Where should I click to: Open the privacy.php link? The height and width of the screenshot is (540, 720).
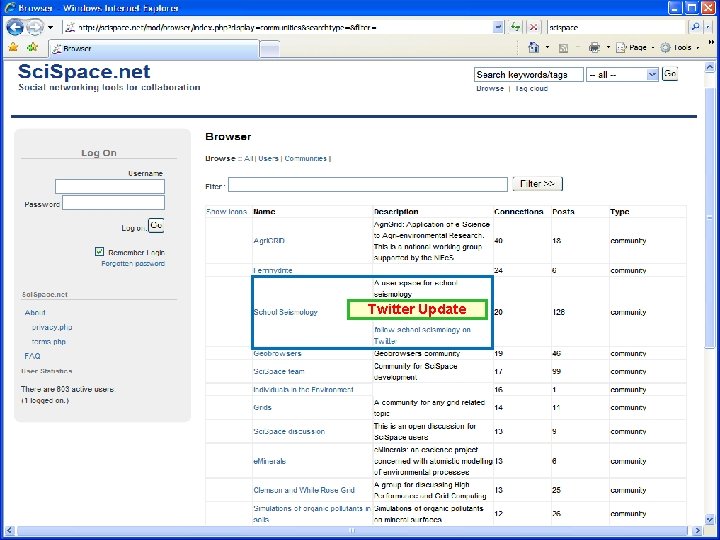click(52, 327)
